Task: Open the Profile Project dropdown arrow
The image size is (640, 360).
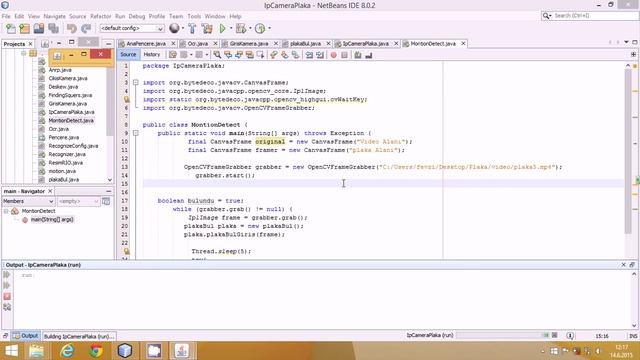Action: click(x=269, y=28)
